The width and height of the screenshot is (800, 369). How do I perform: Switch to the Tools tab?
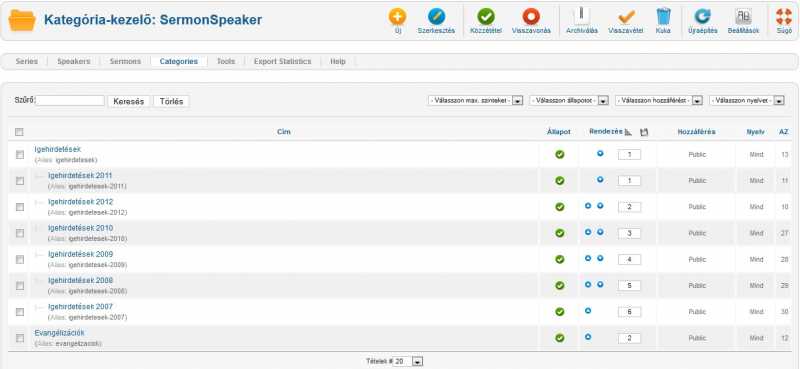point(226,61)
